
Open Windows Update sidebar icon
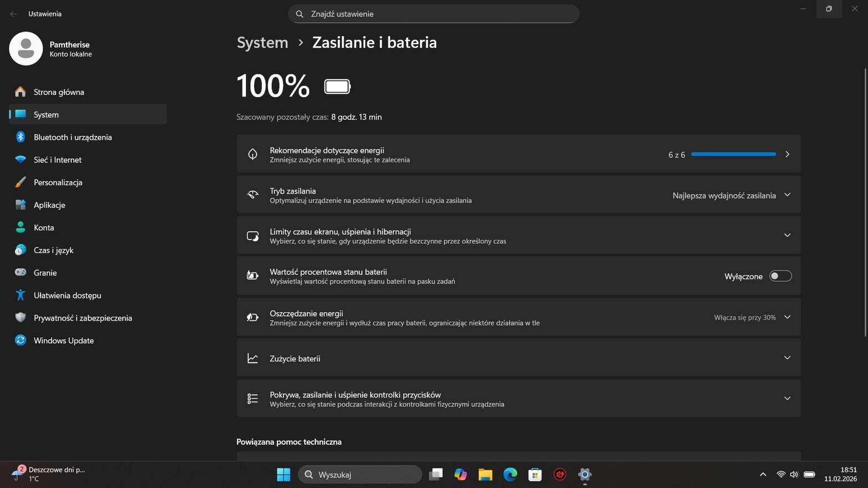pos(21,340)
